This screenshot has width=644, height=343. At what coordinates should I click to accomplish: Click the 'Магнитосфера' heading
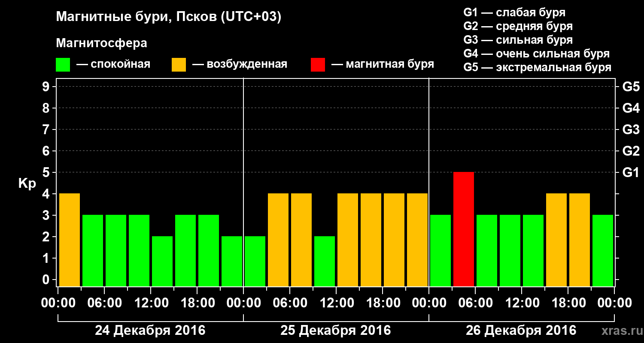(x=101, y=43)
